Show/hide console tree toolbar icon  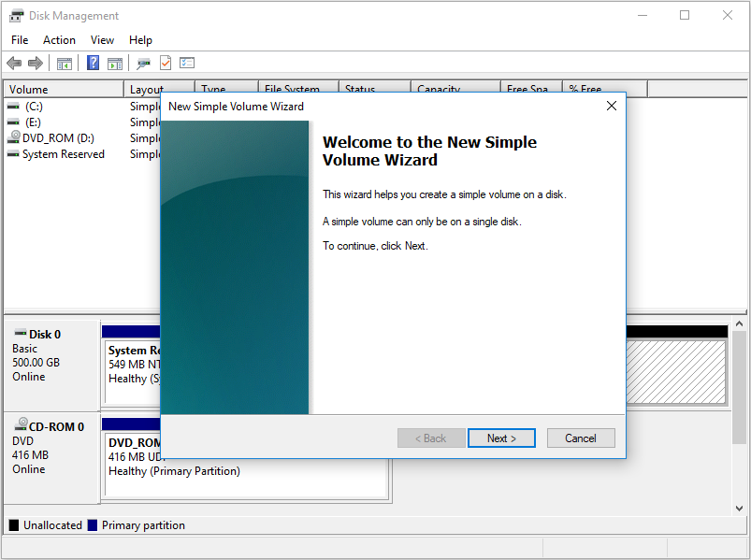[x=65, y=64]
